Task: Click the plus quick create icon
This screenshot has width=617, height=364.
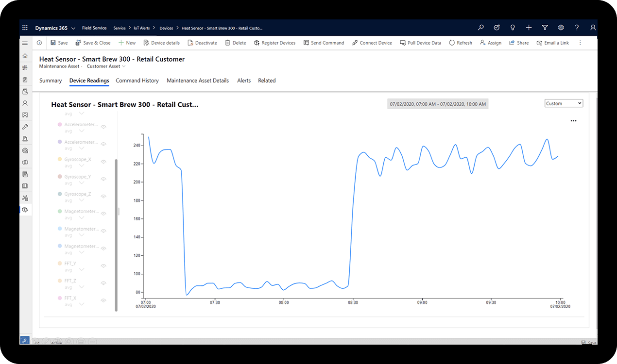Action: (529, 28)
